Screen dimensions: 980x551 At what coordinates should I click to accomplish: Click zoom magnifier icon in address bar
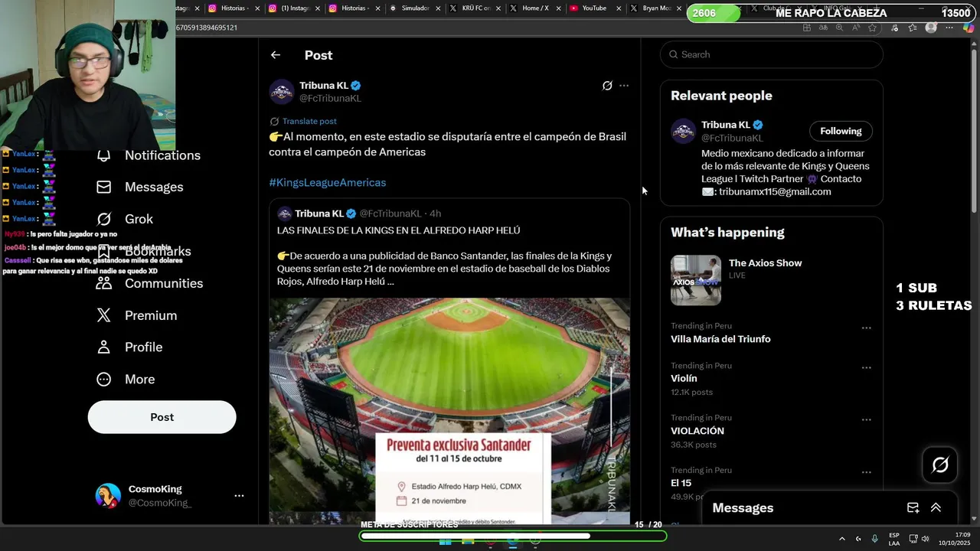[839, 28]
